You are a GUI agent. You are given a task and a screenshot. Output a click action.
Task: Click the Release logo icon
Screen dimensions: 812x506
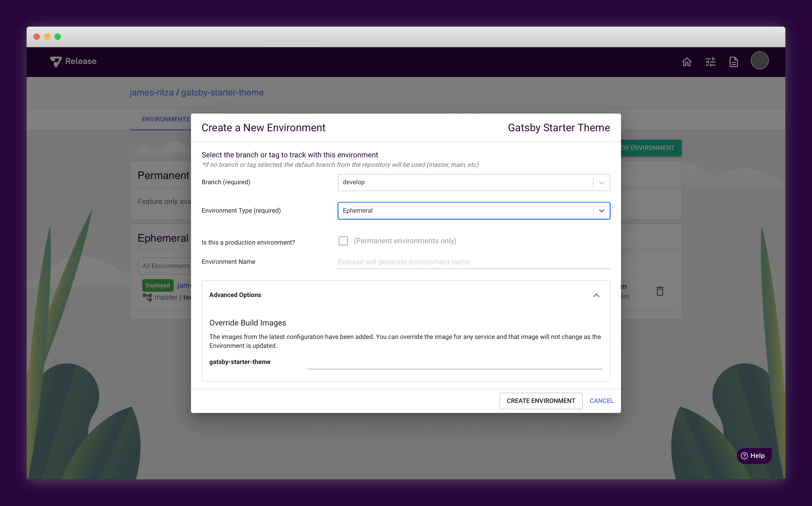click(x=56, y=62)
